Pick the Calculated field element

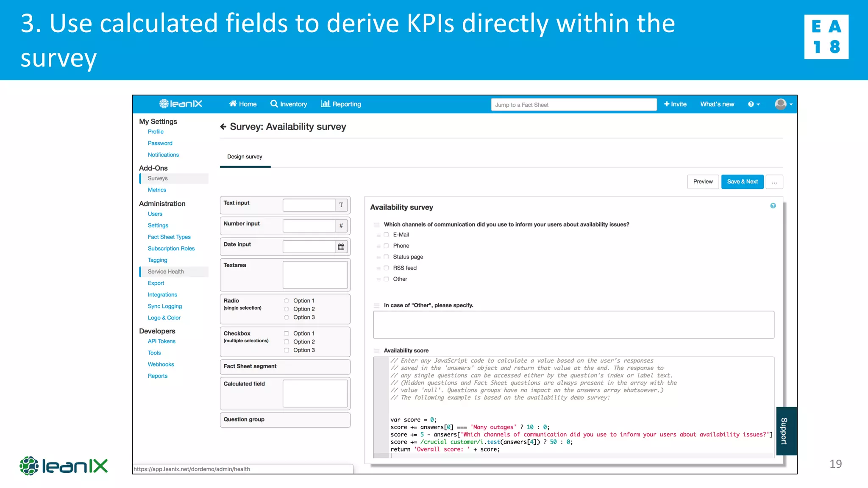click(285, 394)
